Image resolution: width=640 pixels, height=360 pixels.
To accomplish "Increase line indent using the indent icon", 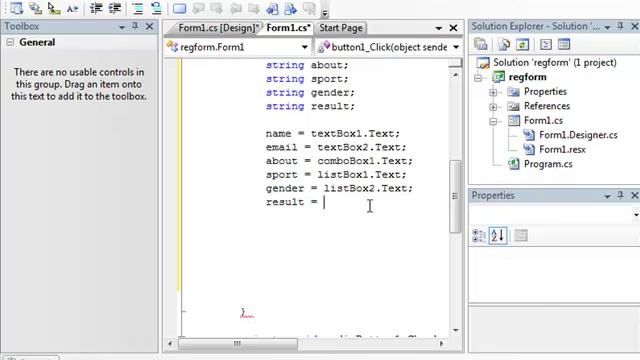I will [115, 8].
